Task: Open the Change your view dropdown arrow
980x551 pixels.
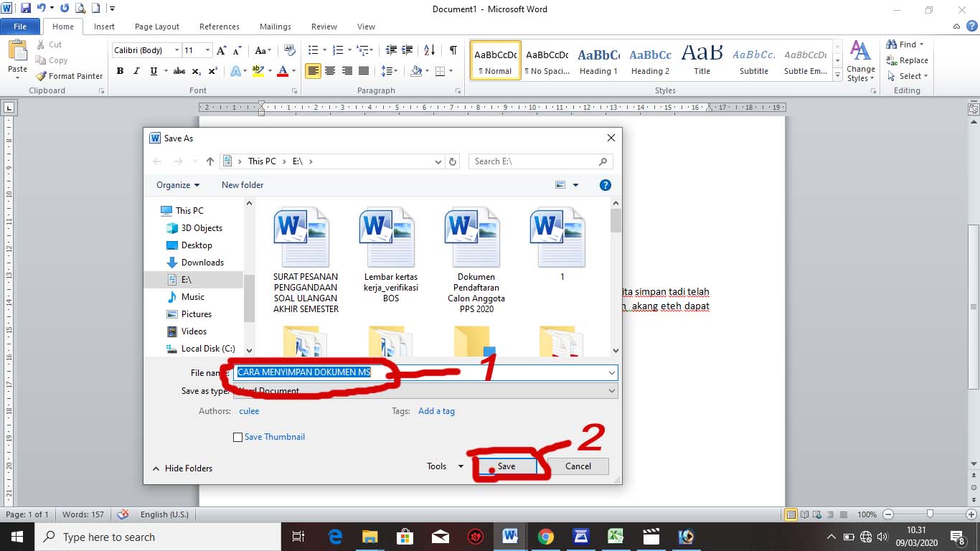Action: [x=575, y=185]
